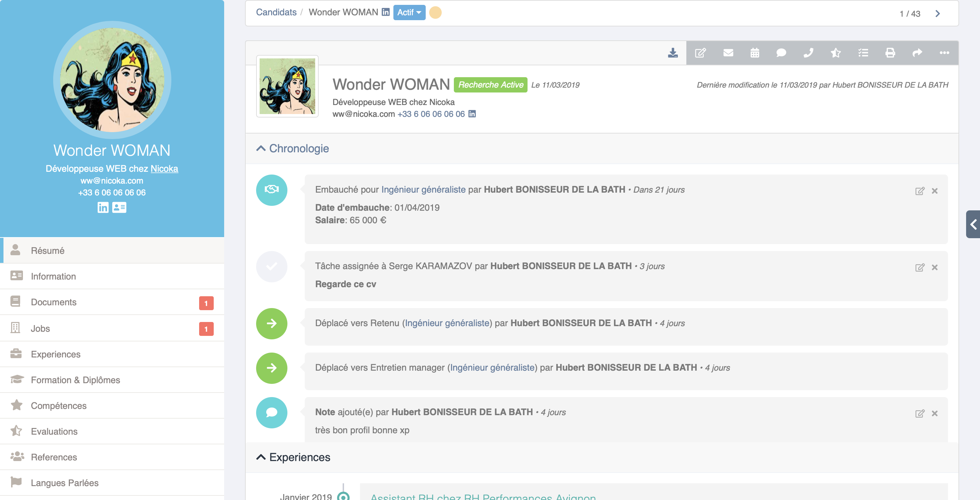This screenshot has width=980, height=500.
Task: Open the Langues Parlées sidebar menu item
Action: (x=112, y=483)
